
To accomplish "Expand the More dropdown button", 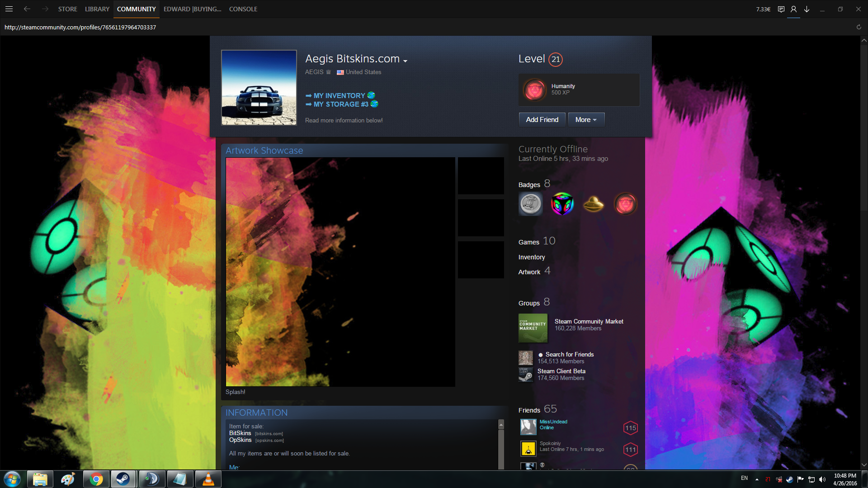I will (x=586, y=120).
